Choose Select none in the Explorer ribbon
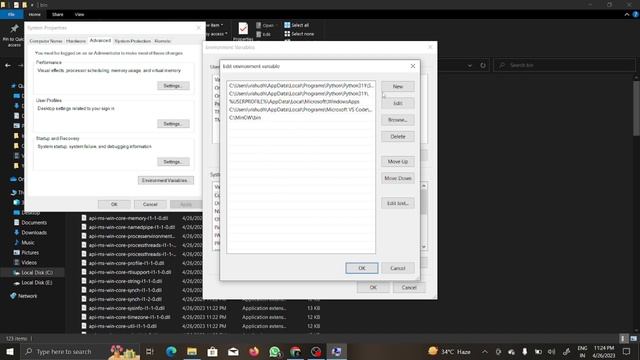This screenshot has width=640, height=360. click(x=299, y=34)
